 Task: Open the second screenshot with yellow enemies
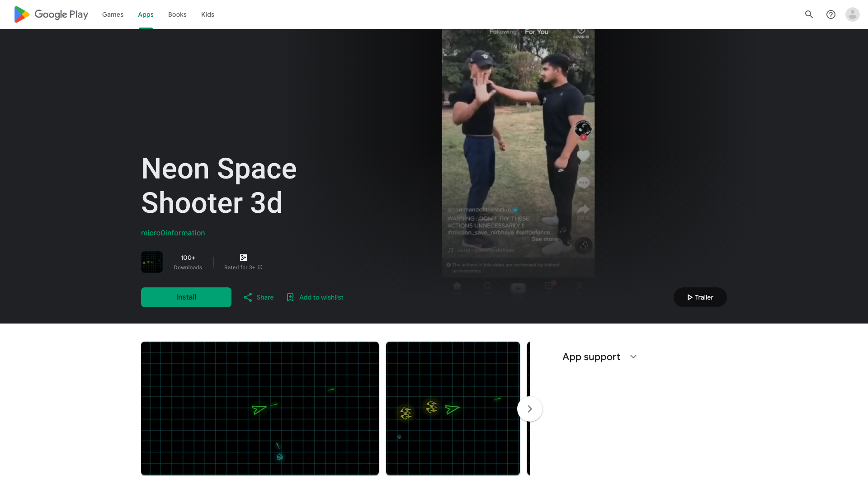coord(453,408)
